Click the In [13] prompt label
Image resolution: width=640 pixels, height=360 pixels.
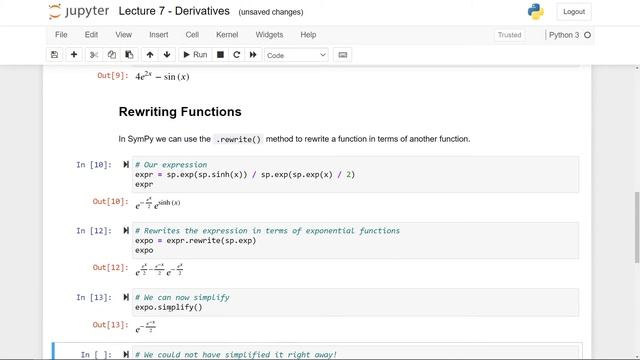point(94,297)
